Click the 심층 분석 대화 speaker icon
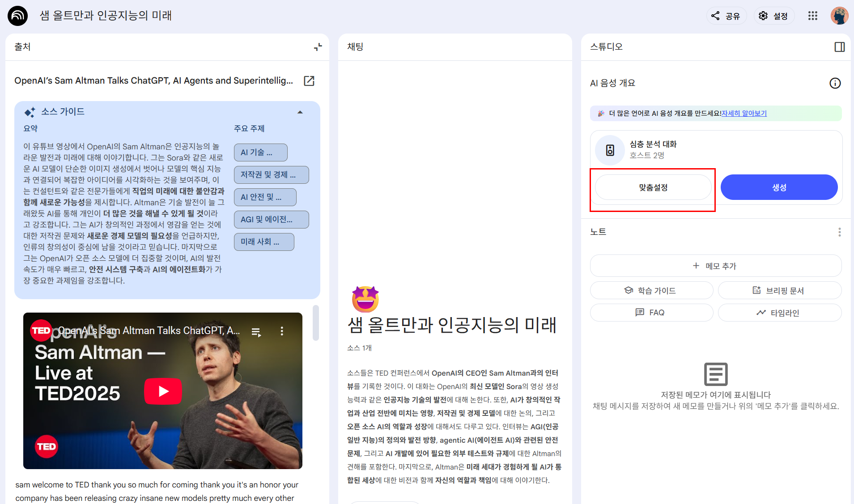Viewport: 854px width, 504px height. (x=610, y=150)
